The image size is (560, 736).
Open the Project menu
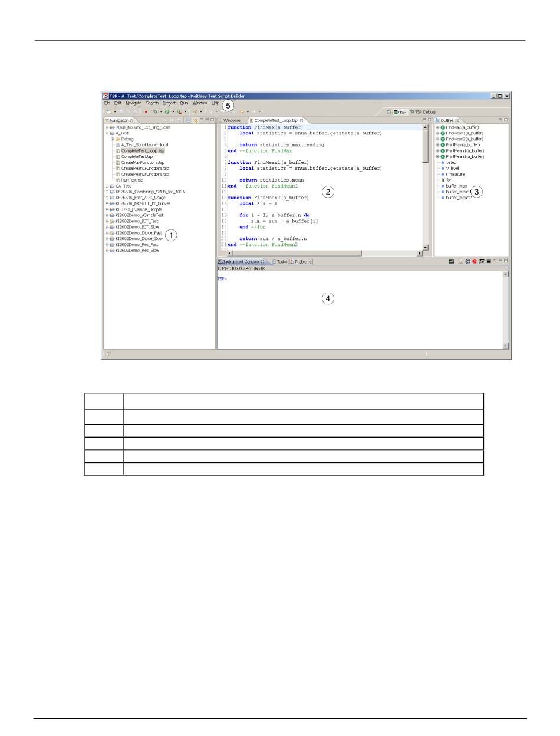pyautogui.click(x=170, y=103)
